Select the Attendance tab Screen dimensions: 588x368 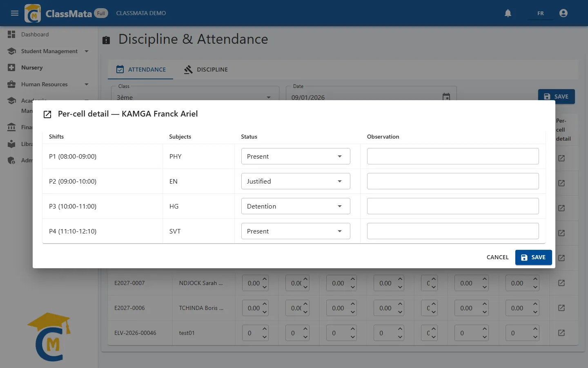point(140,70)
